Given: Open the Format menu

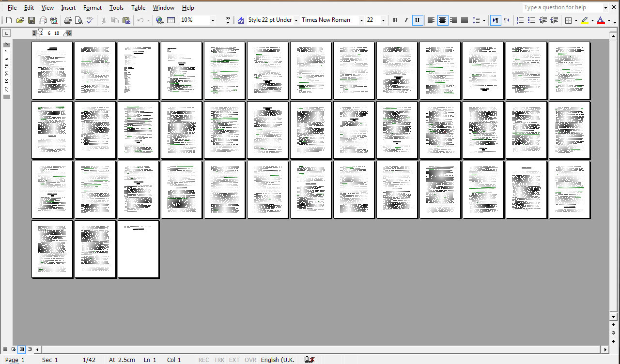Looking at the screenshot, I should click(x=92, y=8).
